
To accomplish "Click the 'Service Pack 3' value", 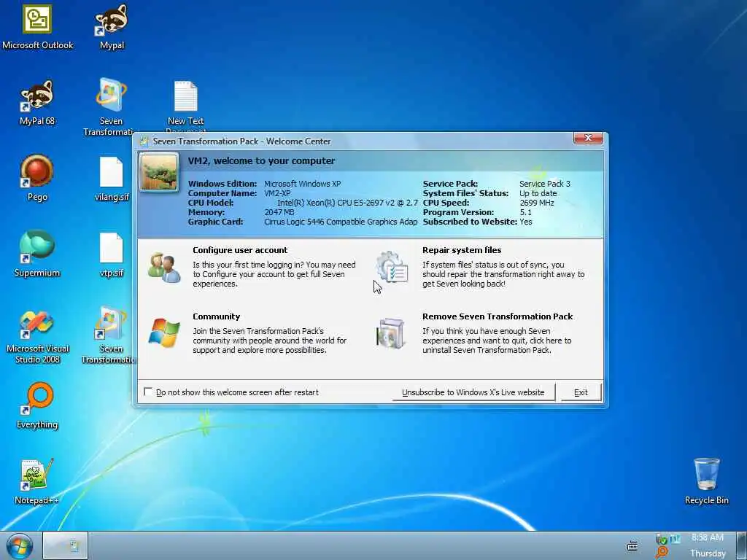I will point(544,184).
